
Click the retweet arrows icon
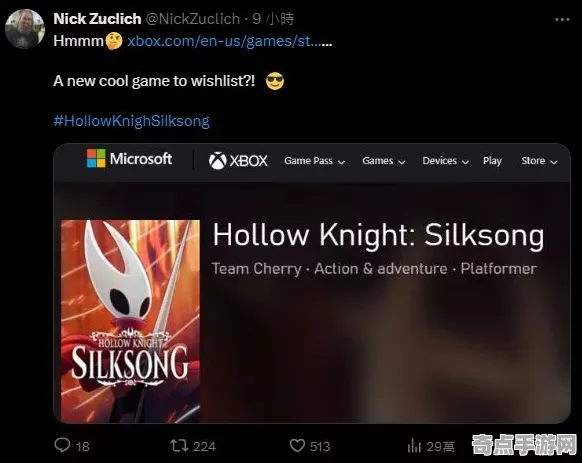(x=179, y=446)
